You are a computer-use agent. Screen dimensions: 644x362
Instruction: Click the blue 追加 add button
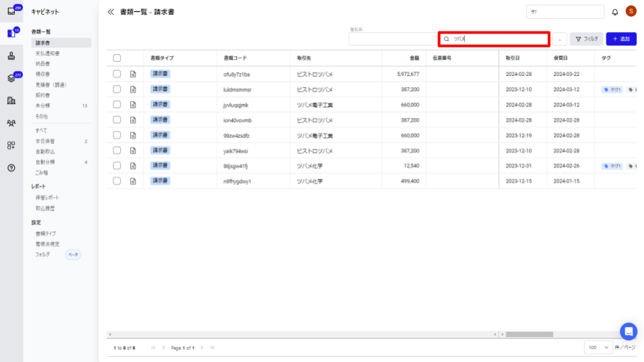coord(621,39)
